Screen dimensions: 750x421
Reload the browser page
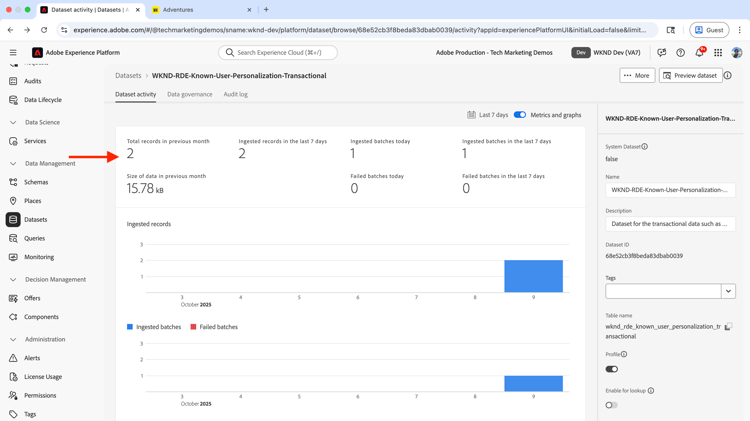pyautogui.click(x=44, y=30)
